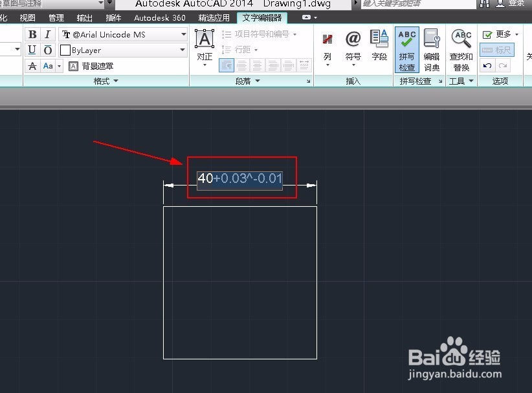Open paragraph dialog launcher arrow
Viewport: 532px width, 393px height.
pyautogui.click(x=308, y=81)
